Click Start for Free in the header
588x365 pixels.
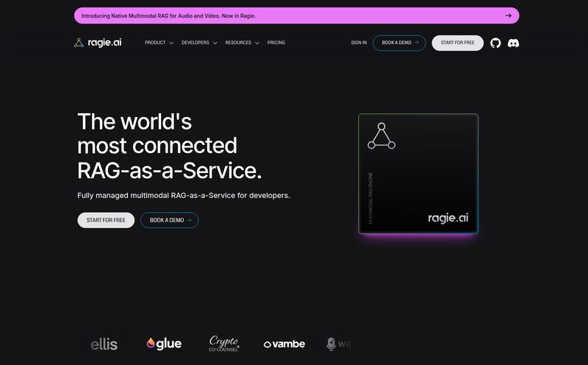pos(457,43)
